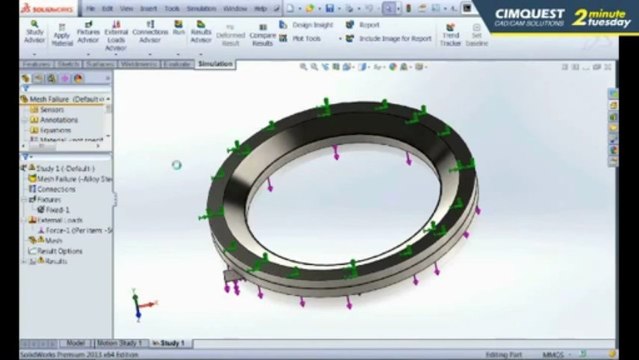The image size is (639, 360).
Task: Open the Run dropdown arrow
Action: [x=178, y=54]
